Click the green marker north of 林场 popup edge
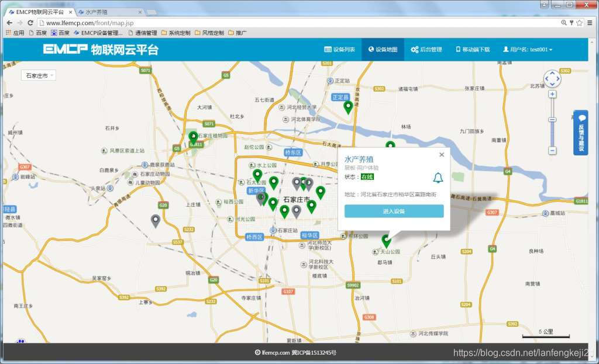 click(x=390, y=145)
